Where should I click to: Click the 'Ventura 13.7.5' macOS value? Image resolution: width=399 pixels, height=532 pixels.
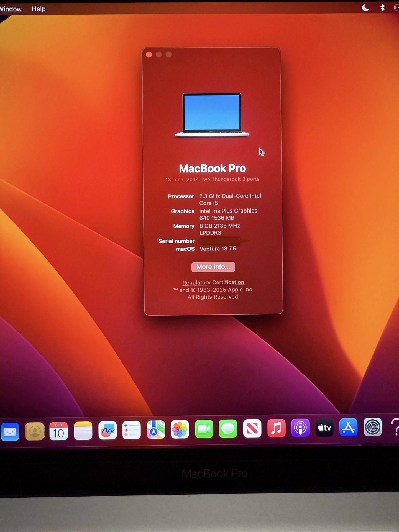[218, 249]
